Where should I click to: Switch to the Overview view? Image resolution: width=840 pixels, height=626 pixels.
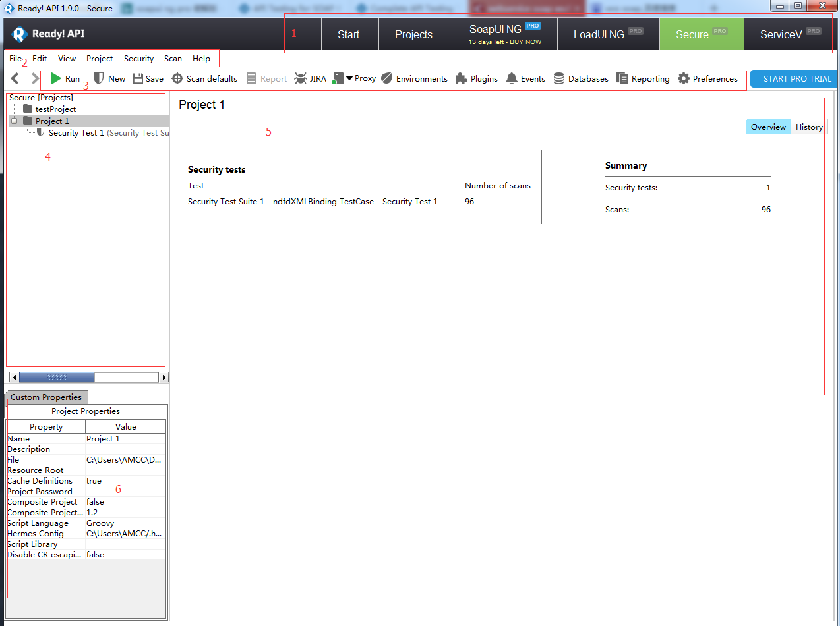coord(768,127)
